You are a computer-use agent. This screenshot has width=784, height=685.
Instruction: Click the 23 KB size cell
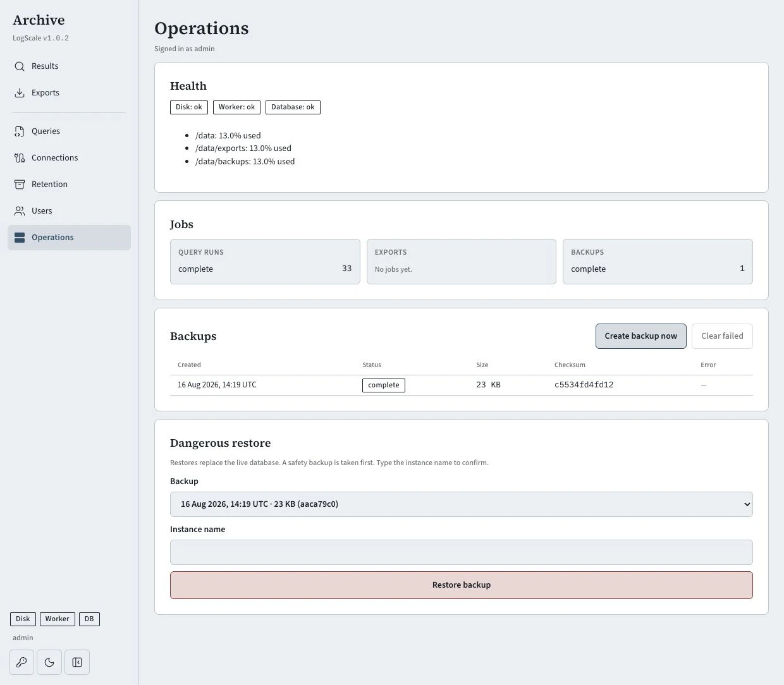tap(488, 385)
